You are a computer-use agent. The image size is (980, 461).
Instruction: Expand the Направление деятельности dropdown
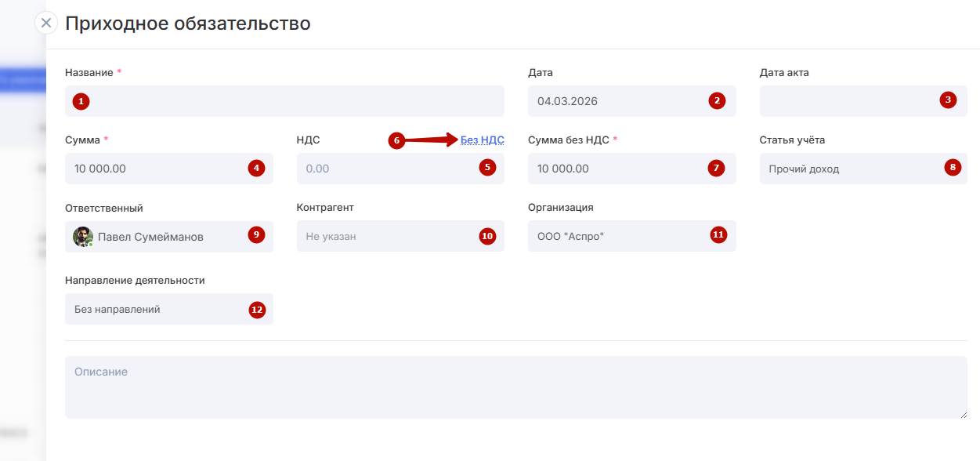click(157, 309)
